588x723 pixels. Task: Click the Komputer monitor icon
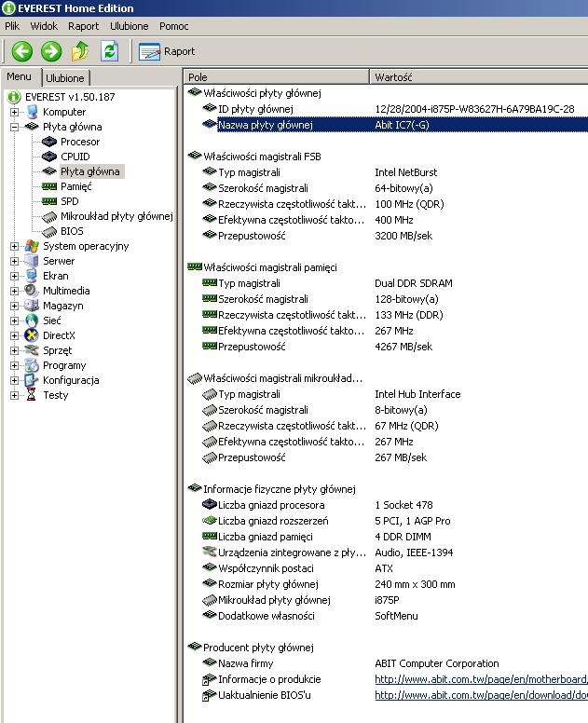click(x=32, y=112)
